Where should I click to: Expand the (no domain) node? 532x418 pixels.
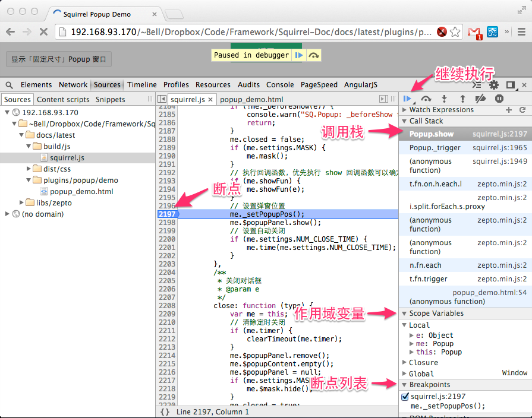pyautogui.click(x=7, y=214)
